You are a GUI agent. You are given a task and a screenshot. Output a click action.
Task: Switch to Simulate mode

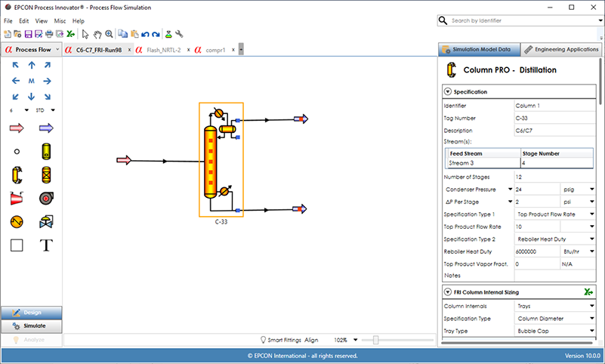pyautogui.click(x=31, y=325)
